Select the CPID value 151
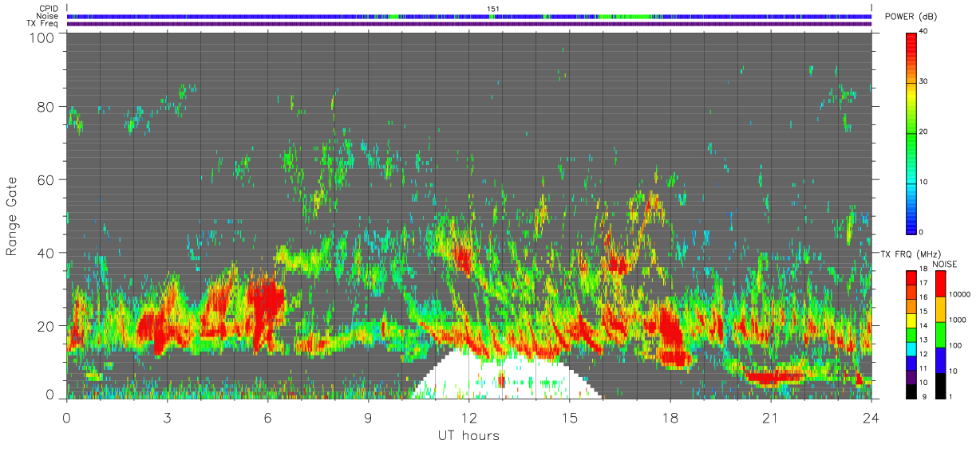The height and width of the screenshot is (452, 980). (x=493, y=9)
